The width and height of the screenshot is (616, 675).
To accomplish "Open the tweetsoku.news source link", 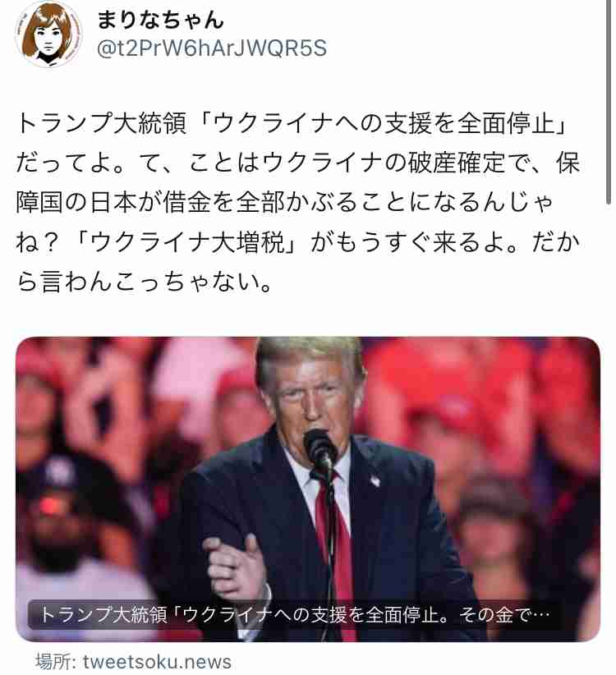I will [x=157, y=662].
